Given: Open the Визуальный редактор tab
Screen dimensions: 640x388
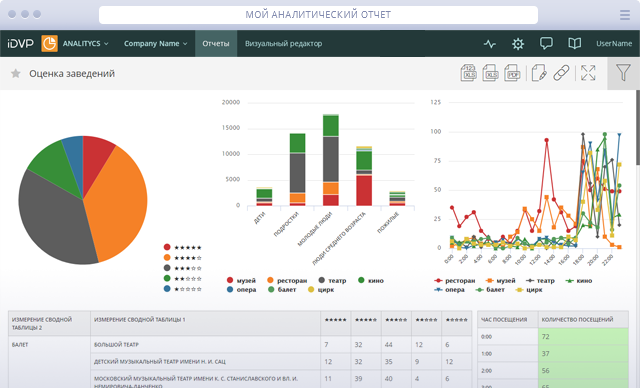Looking at the screenshot, I should point(283,43).
